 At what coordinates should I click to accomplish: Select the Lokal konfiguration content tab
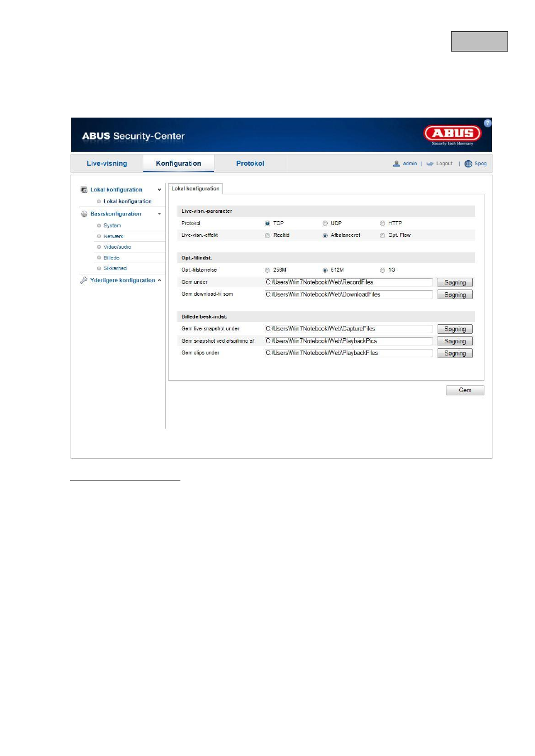click(x=196, y=189)
